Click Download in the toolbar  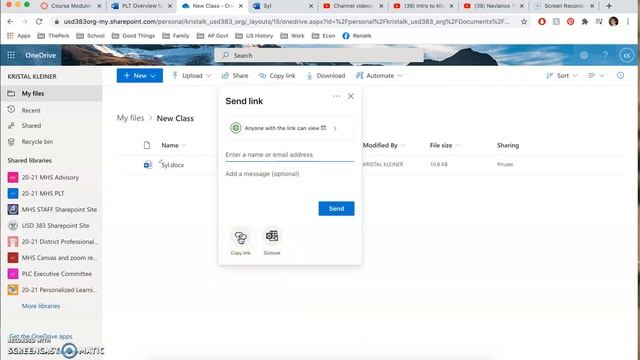tap(326, 76)
